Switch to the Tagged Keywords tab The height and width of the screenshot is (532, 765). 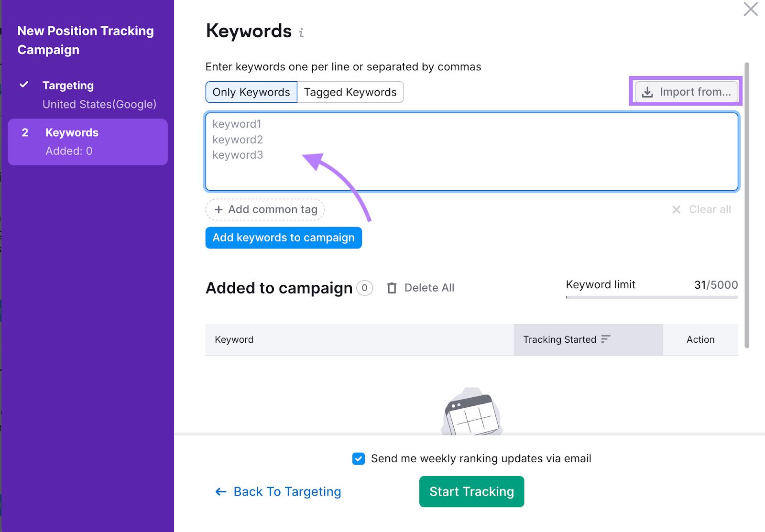(x=350, y=92)
